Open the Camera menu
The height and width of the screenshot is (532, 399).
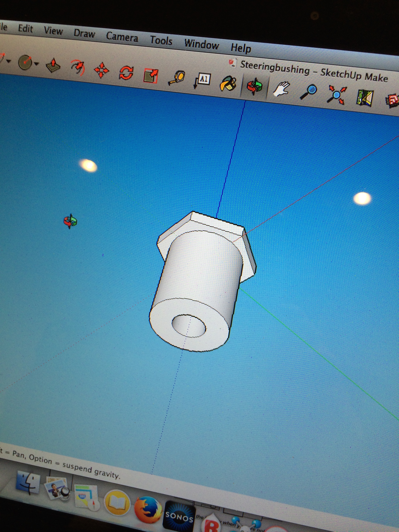122,37
